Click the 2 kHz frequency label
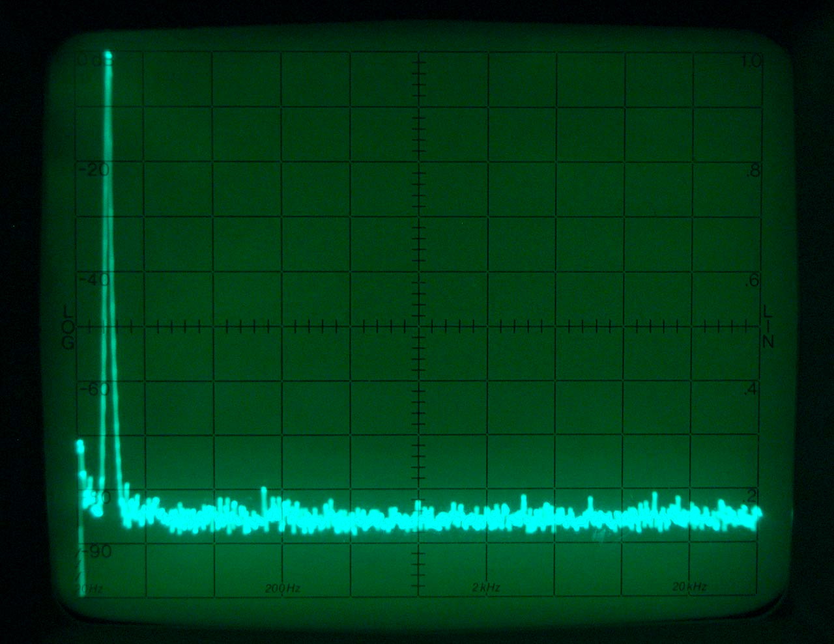Viewport: 834px width, 644px height. click(486, 589)
